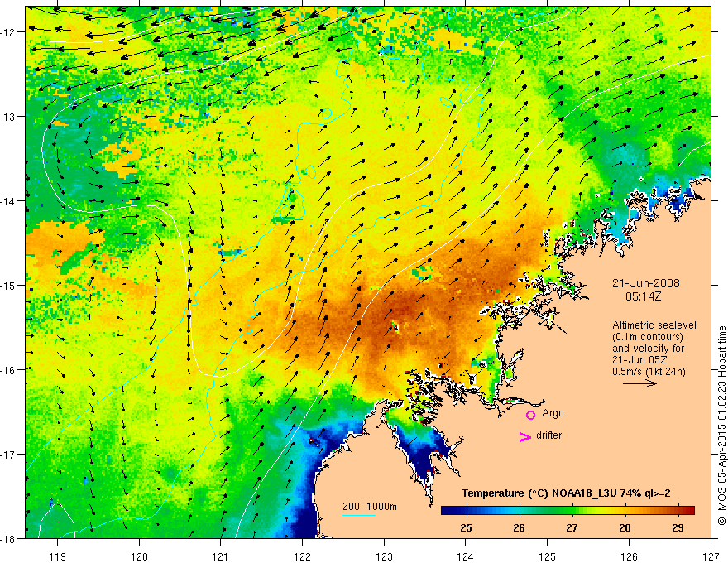Click the latitude axis label '-13'

[x=9, y=117]
